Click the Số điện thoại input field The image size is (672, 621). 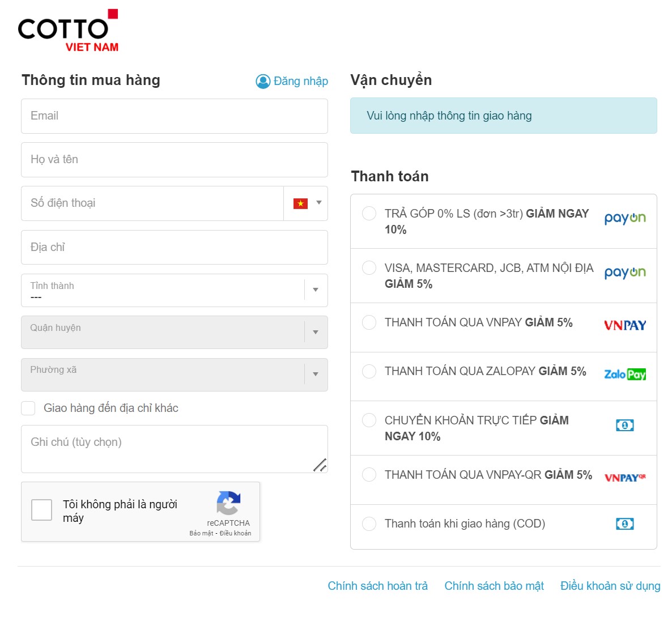point(152,203)
